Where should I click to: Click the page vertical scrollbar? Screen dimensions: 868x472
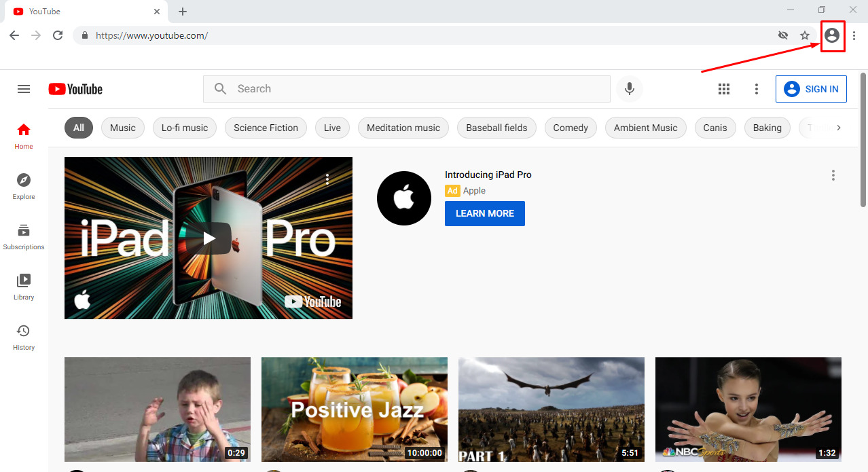863,139
